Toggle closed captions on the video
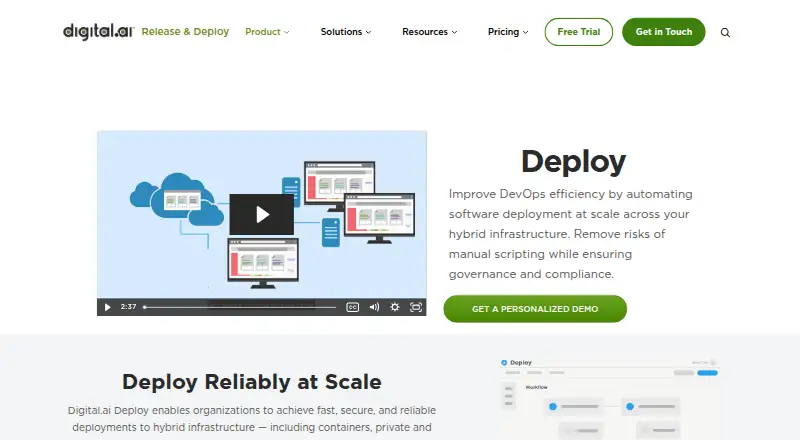800x440 pixels. click(353, 307)
